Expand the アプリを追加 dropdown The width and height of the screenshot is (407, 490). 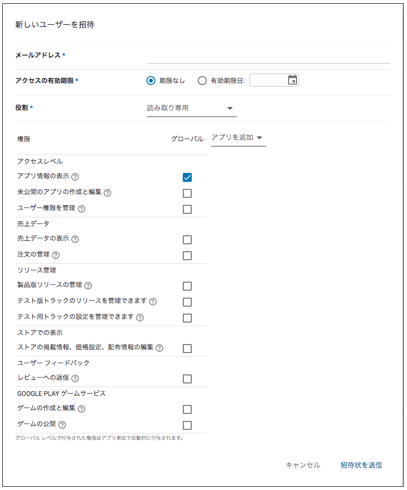click(238, 138)
